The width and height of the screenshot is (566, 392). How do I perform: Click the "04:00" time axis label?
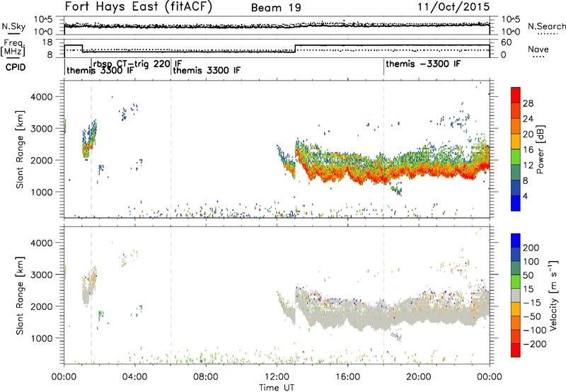point(134,377)
